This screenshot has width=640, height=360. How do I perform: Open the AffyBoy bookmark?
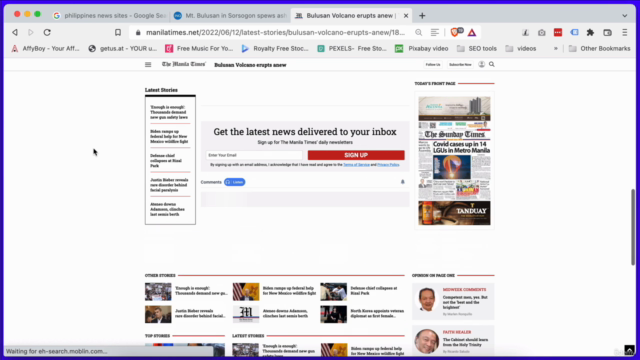(x=45, y=48)
